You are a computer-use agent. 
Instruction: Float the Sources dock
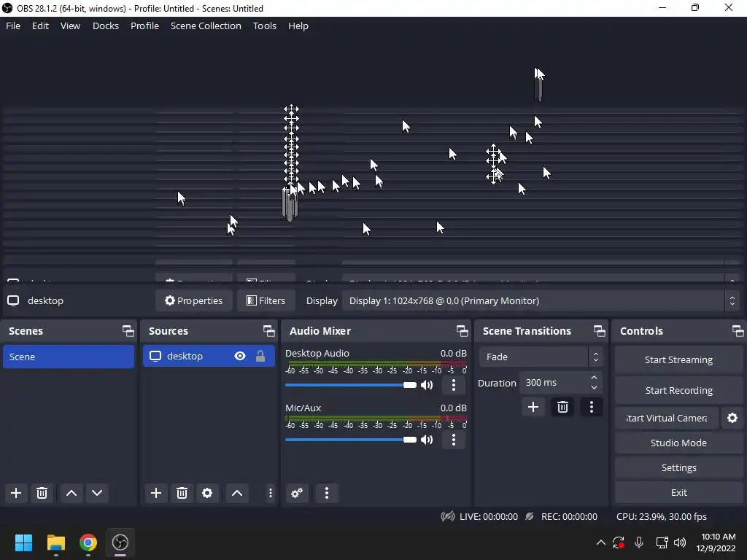[x=268, y=331]
